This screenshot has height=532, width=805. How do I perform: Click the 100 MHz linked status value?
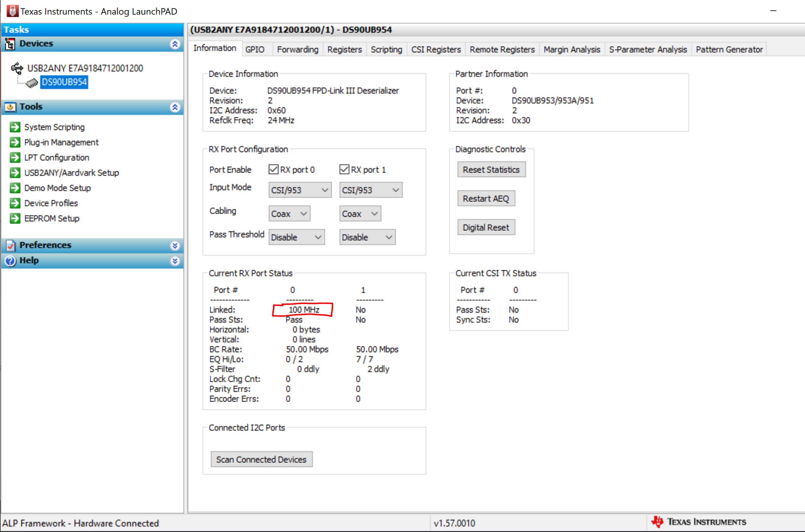[304, 310]
